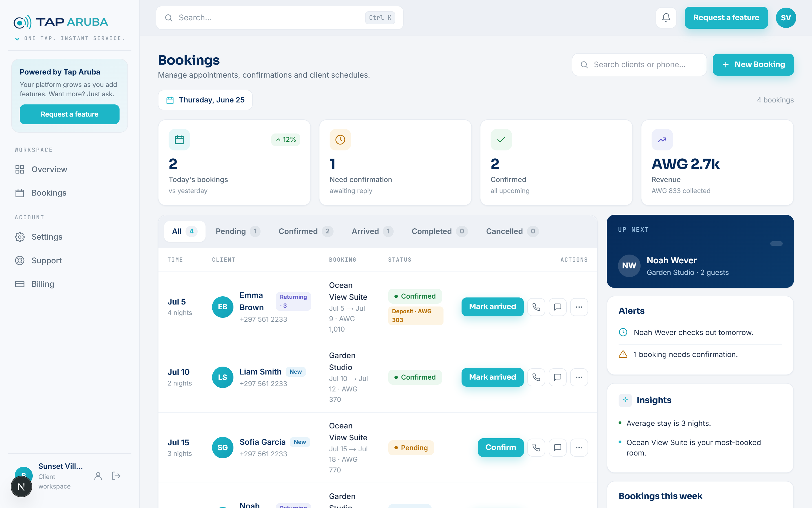
Task: Message Emma Brown with chat icon
Action: click(x=558, y=307)
